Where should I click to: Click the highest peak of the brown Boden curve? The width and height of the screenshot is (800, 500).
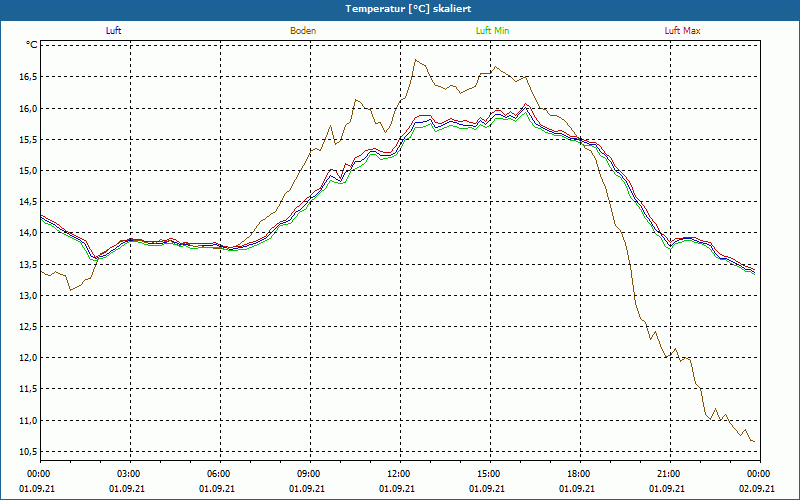pos(416,60)
